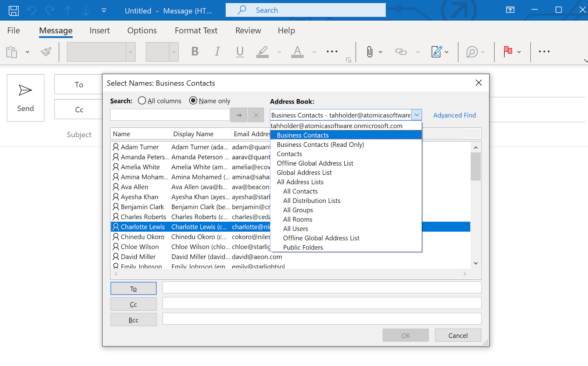Image resolution: width=588 pixels, height=366 pixels.
Task: Expand font color options arrow
Action: [x=314, y=52]
